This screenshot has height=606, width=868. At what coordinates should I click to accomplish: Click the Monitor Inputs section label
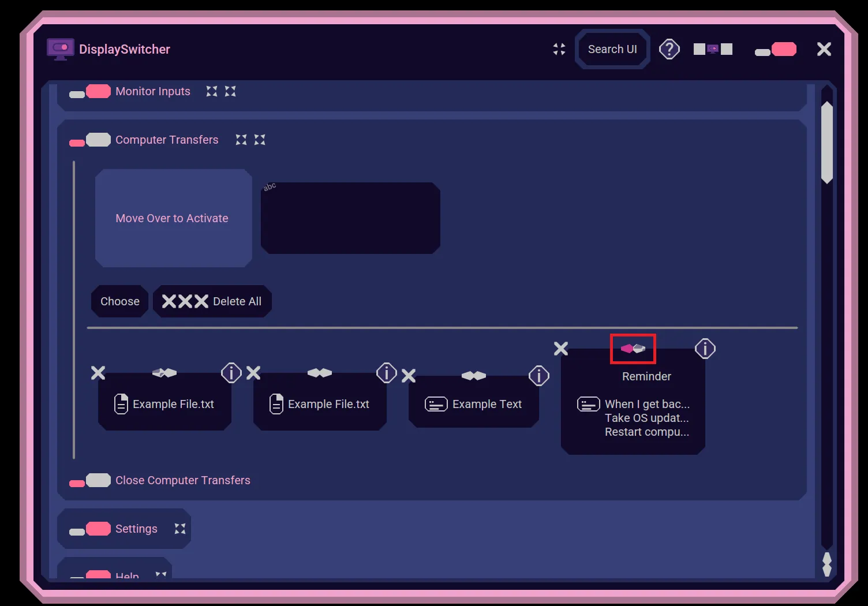[153, 91]
